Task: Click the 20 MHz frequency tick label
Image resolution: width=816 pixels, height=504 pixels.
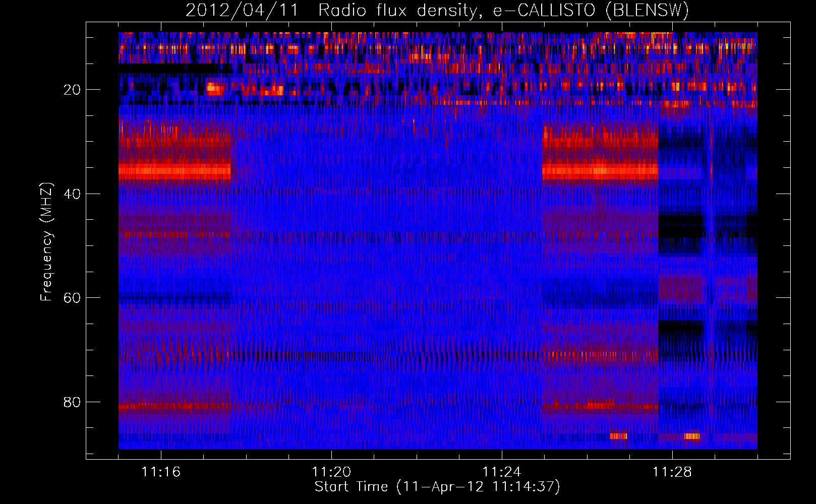Action: coord(73,90)
